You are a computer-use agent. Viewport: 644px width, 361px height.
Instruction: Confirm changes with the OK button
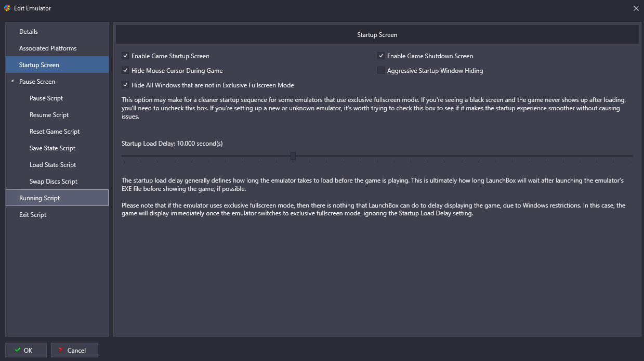[x=26, y=350]
